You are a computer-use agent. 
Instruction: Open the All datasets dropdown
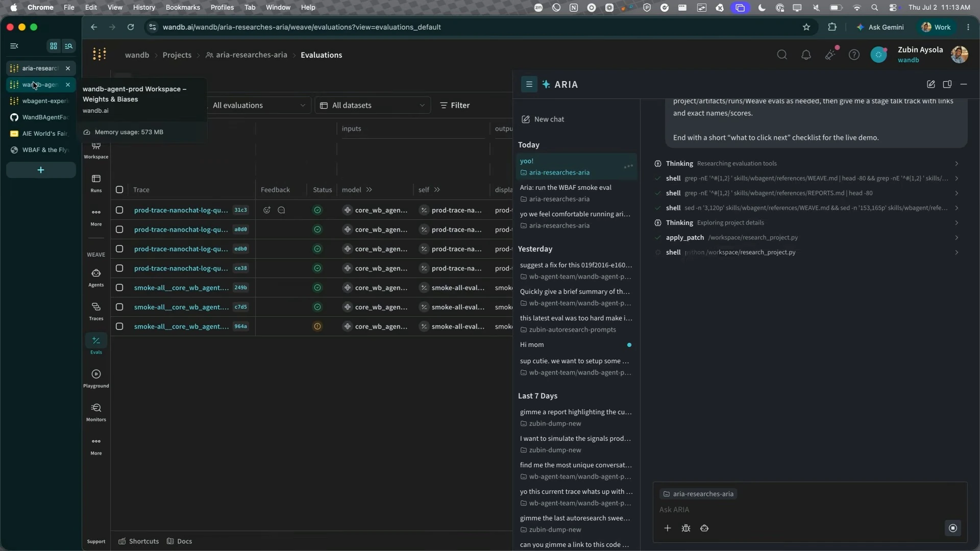click(x=373, y=105)
